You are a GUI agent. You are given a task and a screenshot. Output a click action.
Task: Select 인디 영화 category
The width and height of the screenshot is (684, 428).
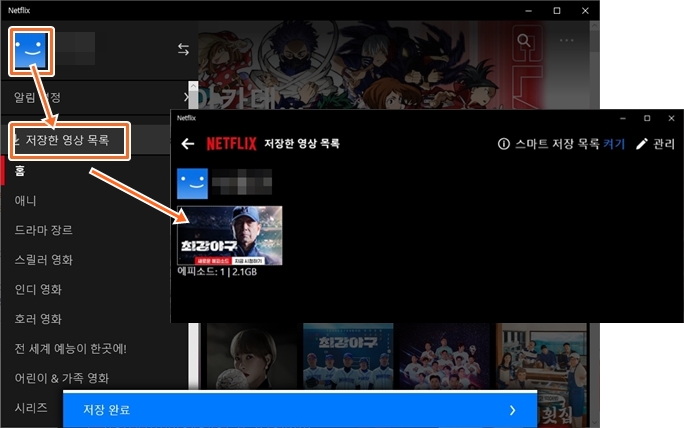[38, 289]
